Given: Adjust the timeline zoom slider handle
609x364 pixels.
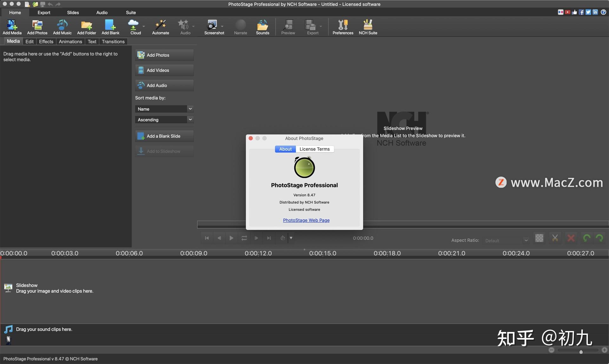Looking at the screenshot, I should 581,351.
